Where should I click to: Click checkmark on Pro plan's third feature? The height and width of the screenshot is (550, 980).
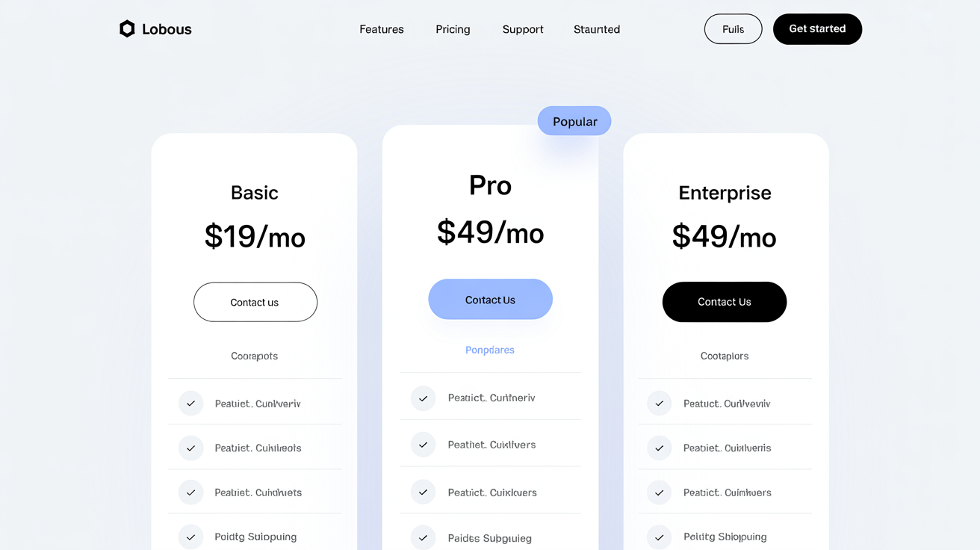pyautogui.click(x=423, y=492)
